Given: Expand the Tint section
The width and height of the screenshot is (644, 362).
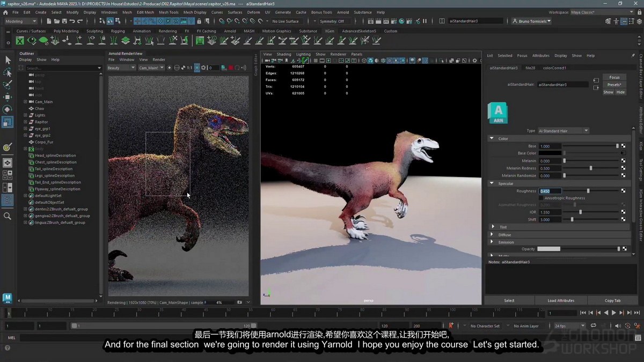Looking at the screenshot, I should 492,227.
